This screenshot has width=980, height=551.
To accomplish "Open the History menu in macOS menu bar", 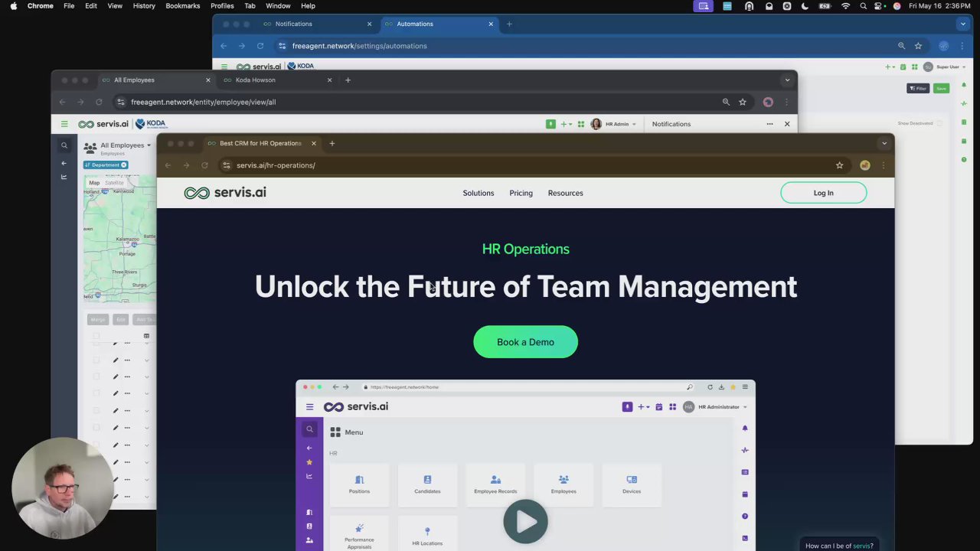I will (144, 6).
